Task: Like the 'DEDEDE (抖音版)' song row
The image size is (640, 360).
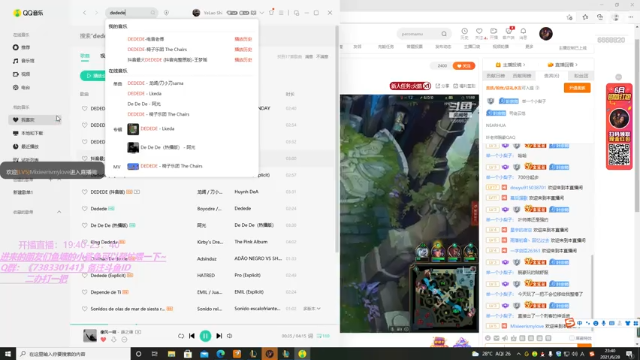Action: pyautogui.click(x=84, y=192)
